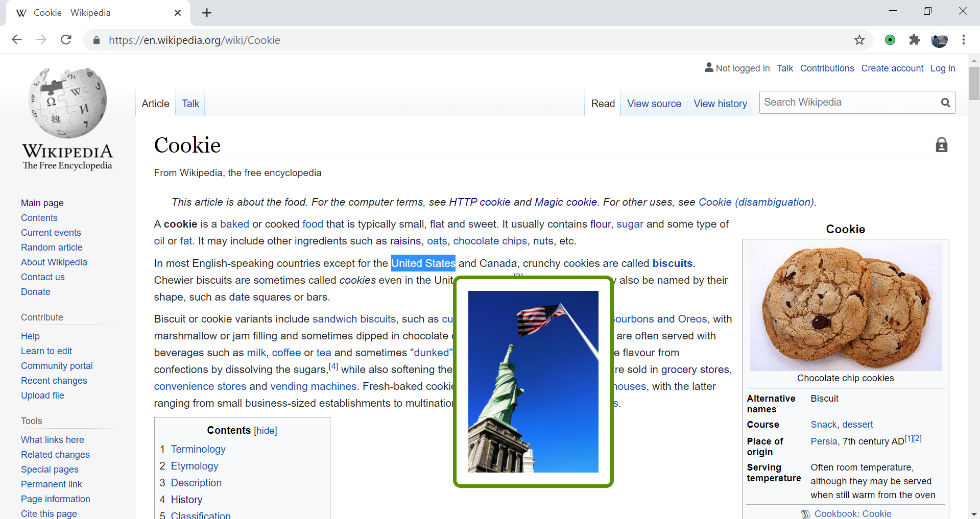The width and height of the screenshot is (980, 519).
Task: Click the Oreos link
Action: (x=692, y=319)
